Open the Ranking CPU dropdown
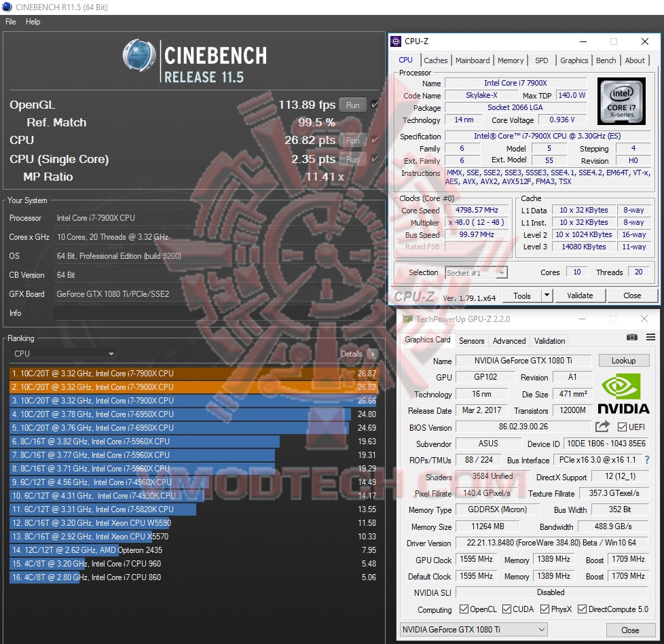Image resolution: width=664 pixels, height=644 pixels. 63,354
